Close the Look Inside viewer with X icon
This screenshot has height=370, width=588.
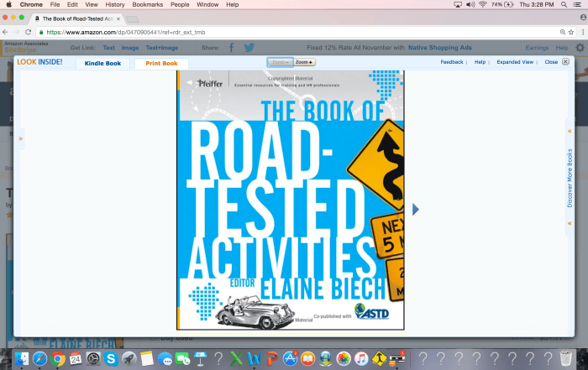coord(565,62)
